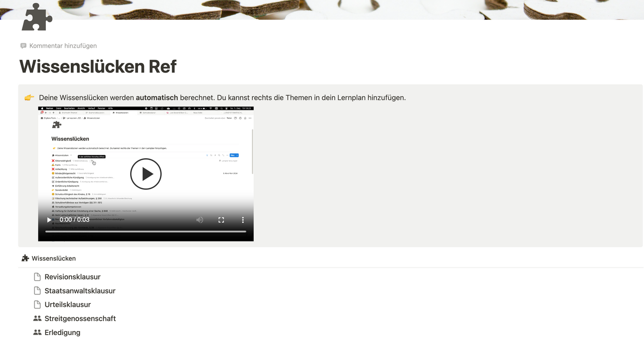Click the Streitgenossenschaft people icon
644x340 pixels.
point(37,319)
